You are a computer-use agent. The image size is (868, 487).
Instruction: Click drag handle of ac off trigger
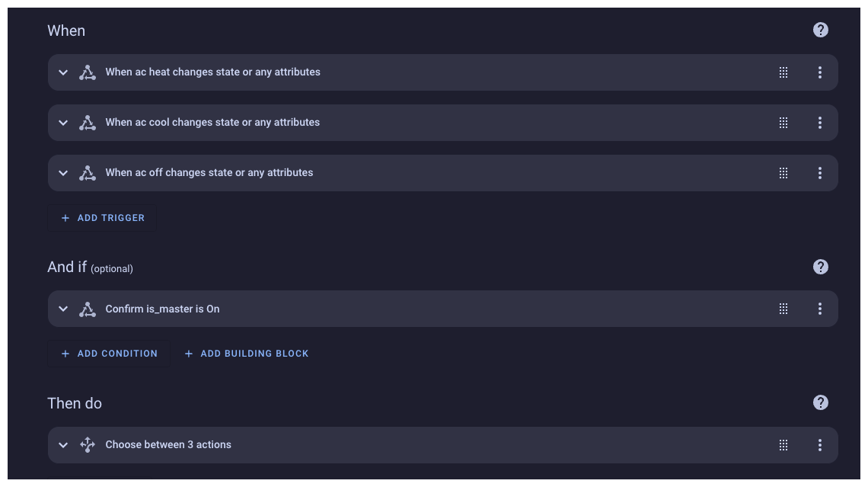783,173
